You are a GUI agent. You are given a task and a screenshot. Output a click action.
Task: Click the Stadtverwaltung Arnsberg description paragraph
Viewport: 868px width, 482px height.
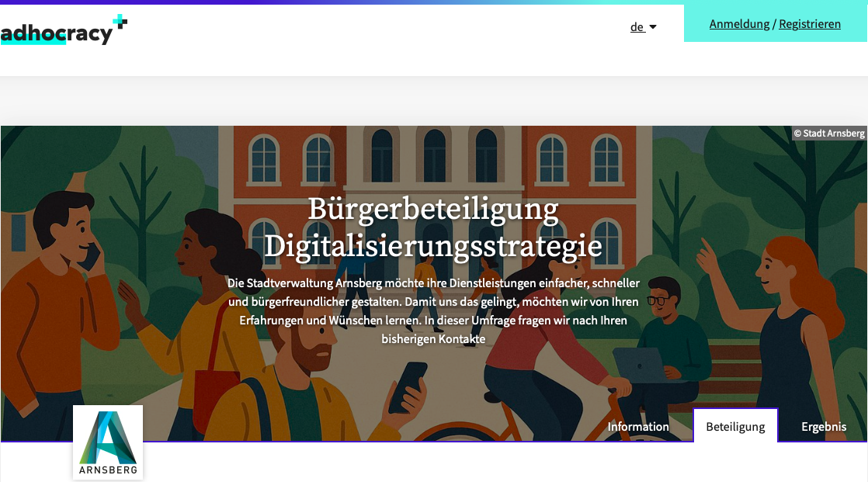coord(433,311)
